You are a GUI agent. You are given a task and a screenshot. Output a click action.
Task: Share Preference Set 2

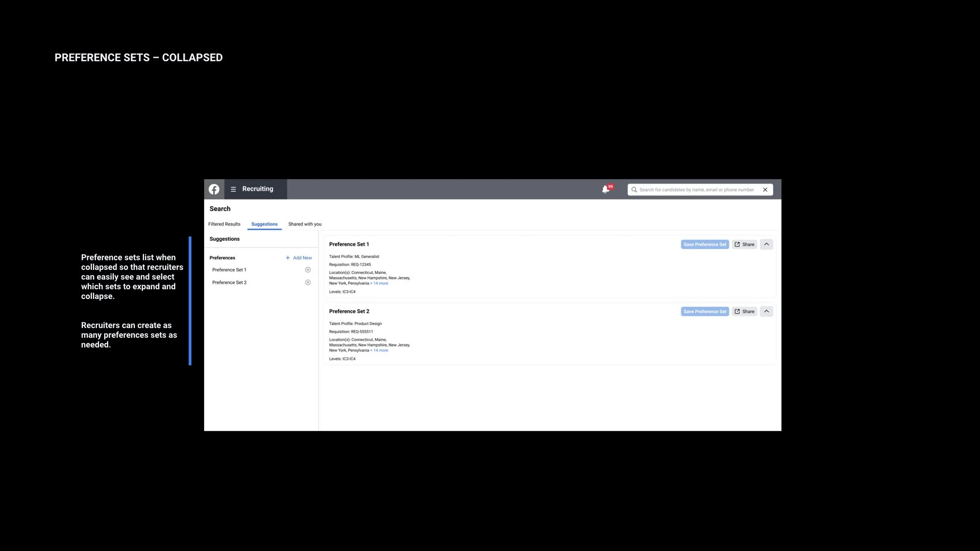coord(744,311)
